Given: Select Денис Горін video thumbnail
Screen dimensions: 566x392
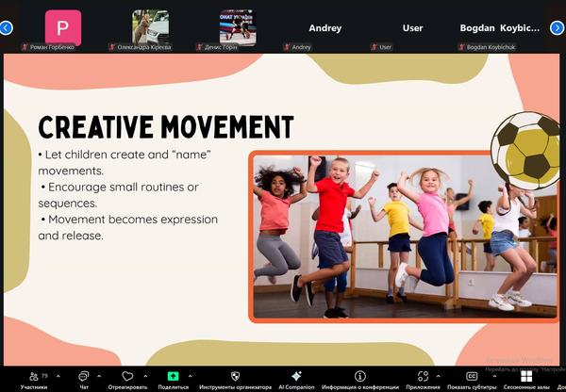Looking at the screenshot, I should [237, 27].
